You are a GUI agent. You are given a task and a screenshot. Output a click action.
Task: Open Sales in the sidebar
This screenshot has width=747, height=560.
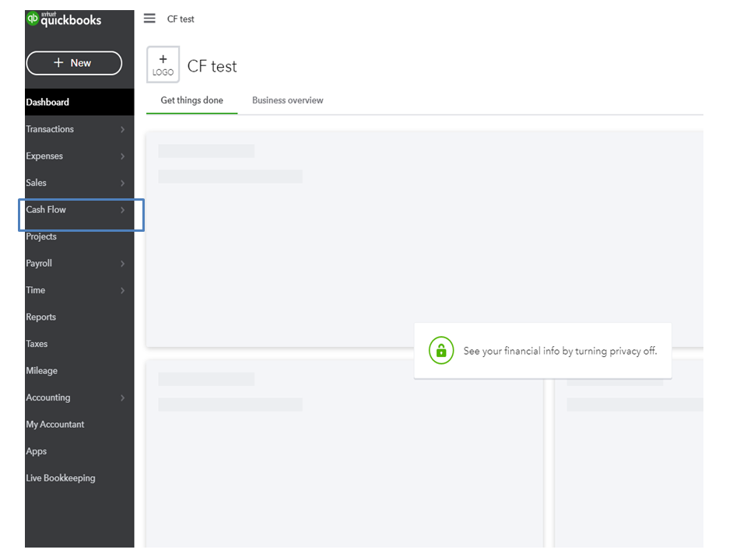tap(37, 183)
